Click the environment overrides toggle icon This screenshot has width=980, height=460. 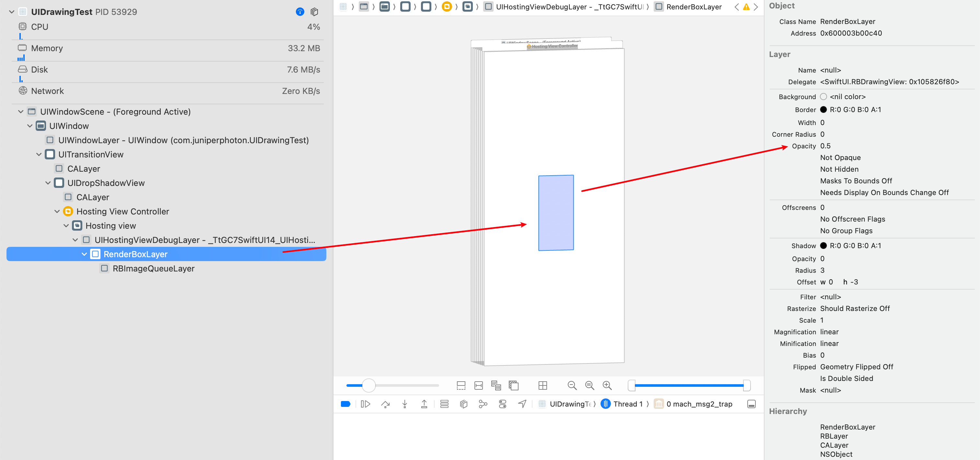pos(502,404)
